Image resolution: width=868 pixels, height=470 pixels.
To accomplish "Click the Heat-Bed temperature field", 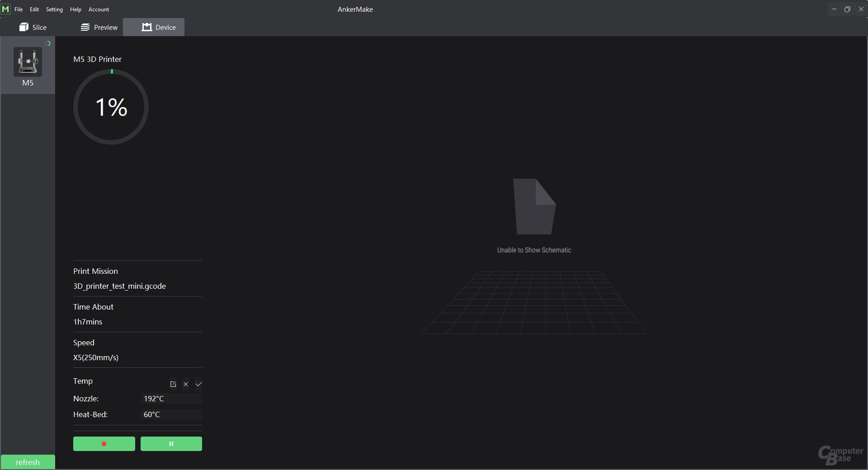I will pyautogui.click(x=171, y=414).
